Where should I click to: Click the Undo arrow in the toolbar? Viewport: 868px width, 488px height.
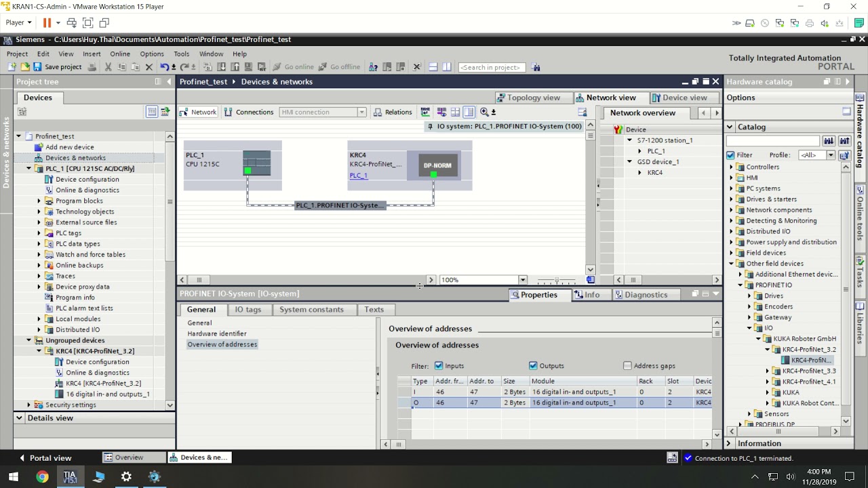click(164, 67)
